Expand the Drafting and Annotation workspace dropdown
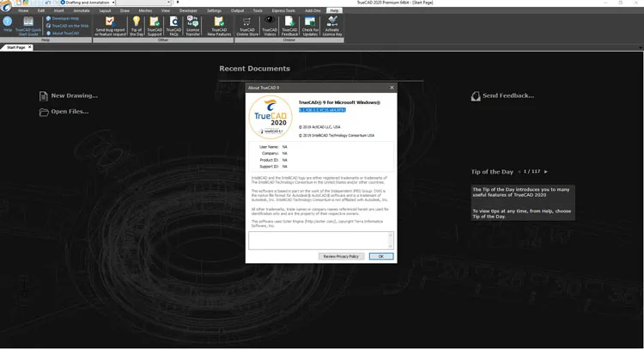 click(x=113, y=3)
